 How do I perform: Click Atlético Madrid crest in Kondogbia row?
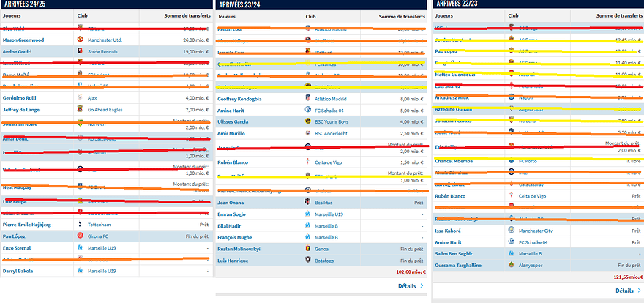click(308, 99)
